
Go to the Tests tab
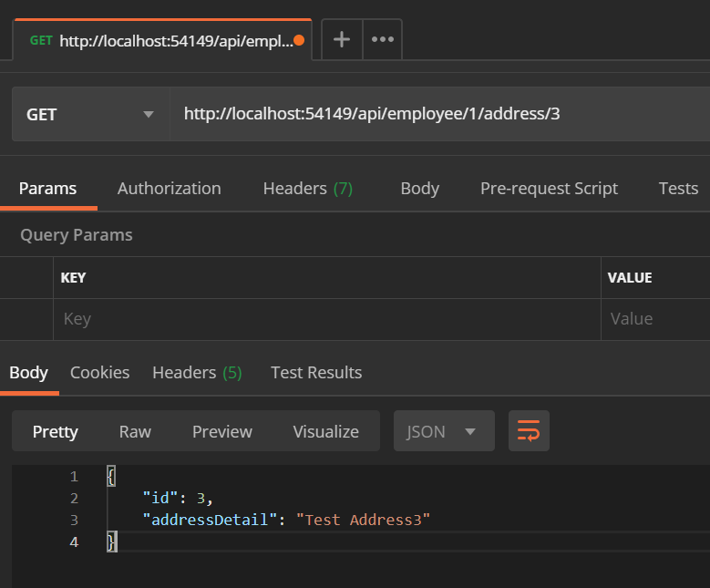(678, 189)
